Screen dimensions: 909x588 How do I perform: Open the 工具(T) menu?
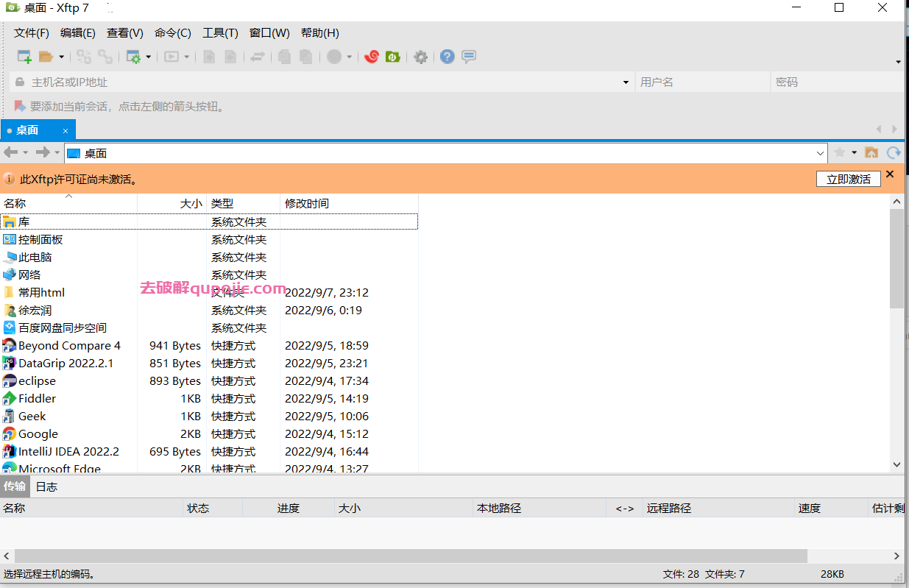(221, 33)
